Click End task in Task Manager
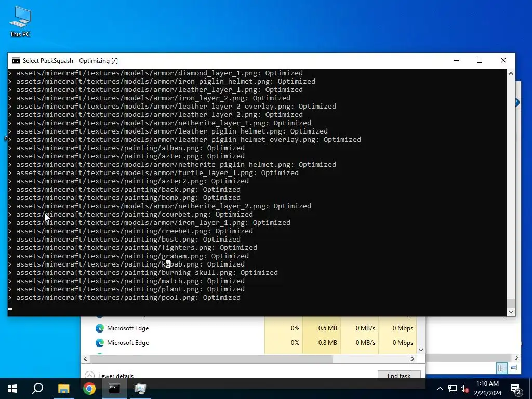The image size is (532, 399). click(x=399, y=375)
